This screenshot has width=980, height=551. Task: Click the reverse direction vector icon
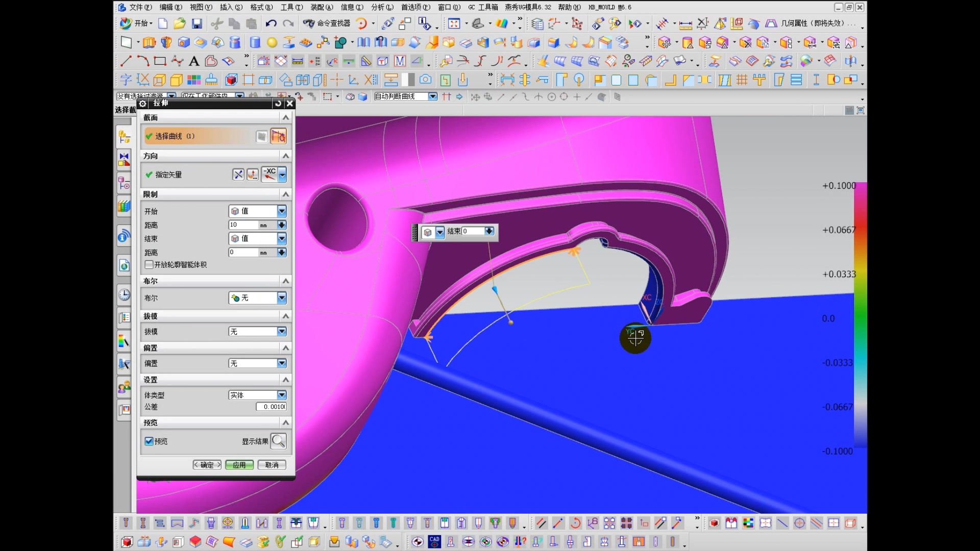(x=238, y=174)
